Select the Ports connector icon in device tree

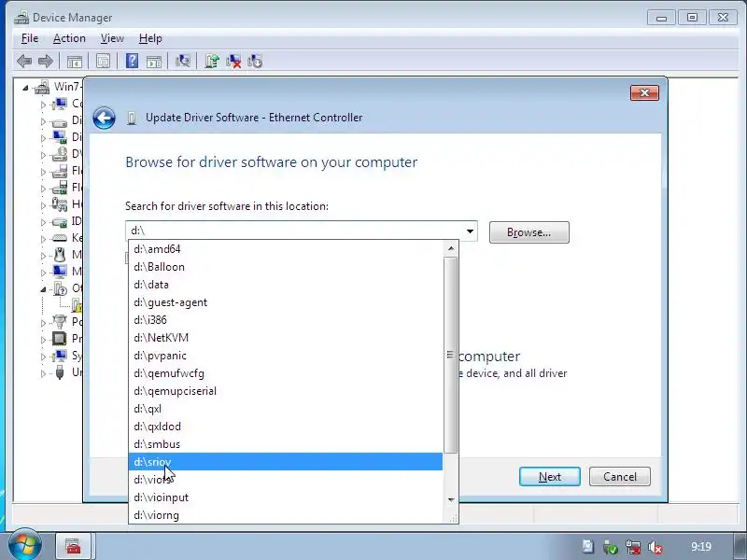pos(60,321)
